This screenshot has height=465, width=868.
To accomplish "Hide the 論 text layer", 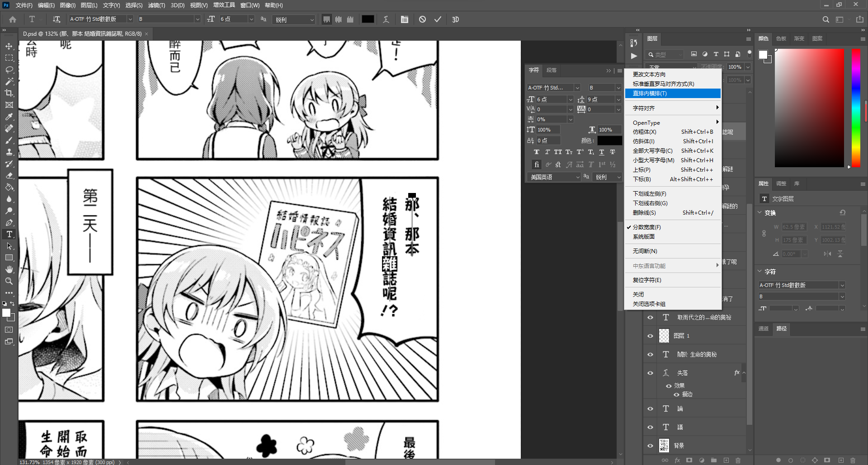I will tap(650, 409).
